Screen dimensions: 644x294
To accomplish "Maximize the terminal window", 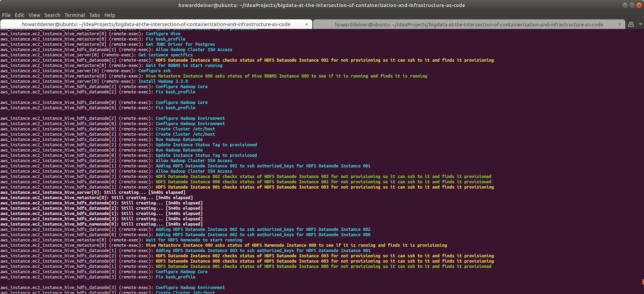I will (632, 5).
